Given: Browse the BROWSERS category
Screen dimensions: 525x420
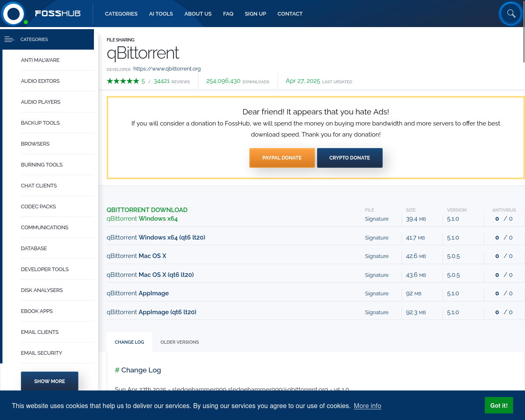Looking at the screenshot, I should 35,144.
